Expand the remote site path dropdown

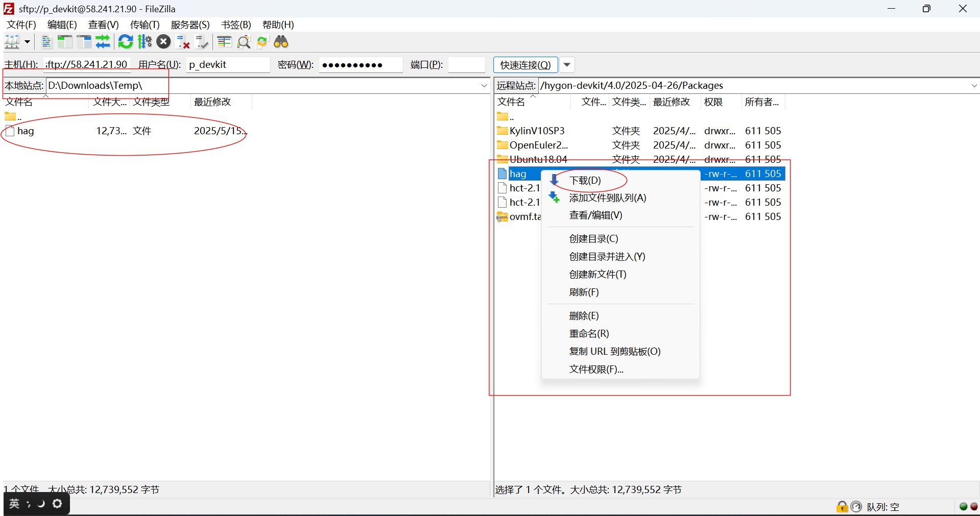coord(974,86)
